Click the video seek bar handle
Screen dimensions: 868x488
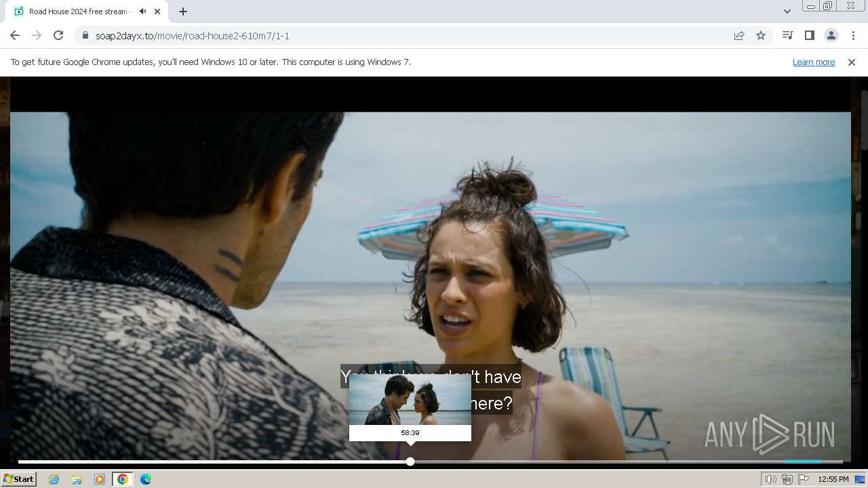point(410,462)
